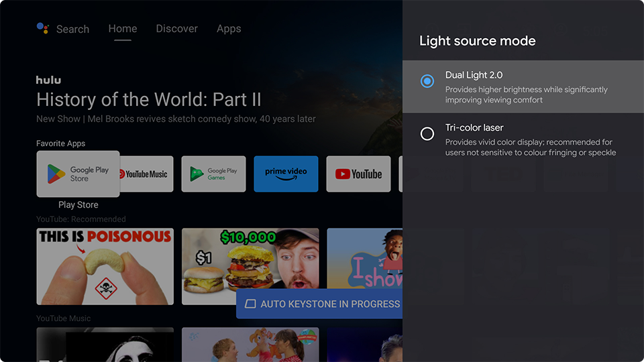The width and height of the screenshot is (644, 362).
Task: Click the Auto Keystone In Progress banner
Action: [x=319, y=304]
